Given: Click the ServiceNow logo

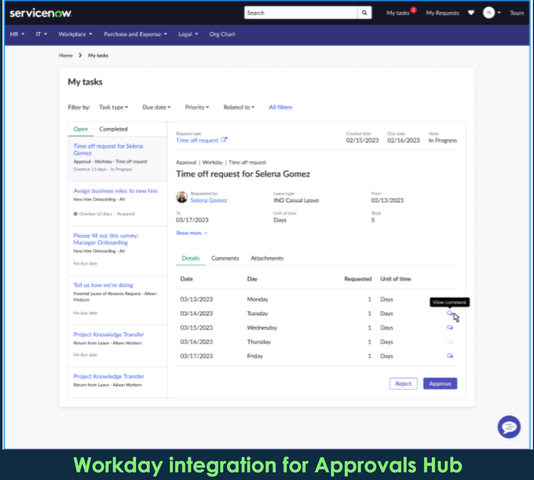Looking at the screenshot, I should point(40,13).
